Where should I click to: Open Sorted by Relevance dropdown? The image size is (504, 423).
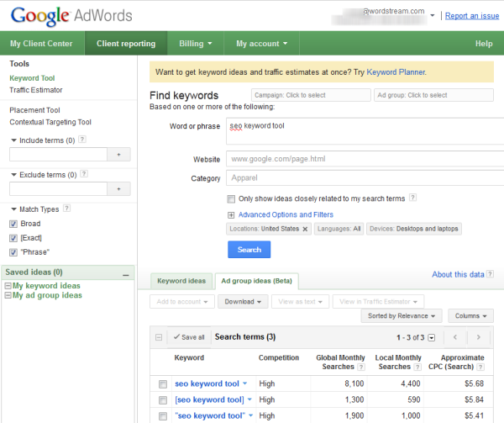(x=402, y=316)
